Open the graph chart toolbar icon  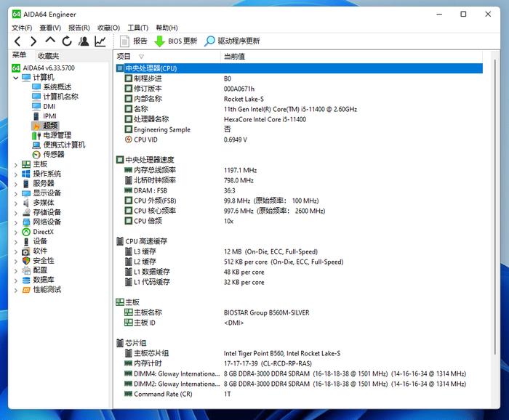100,41
